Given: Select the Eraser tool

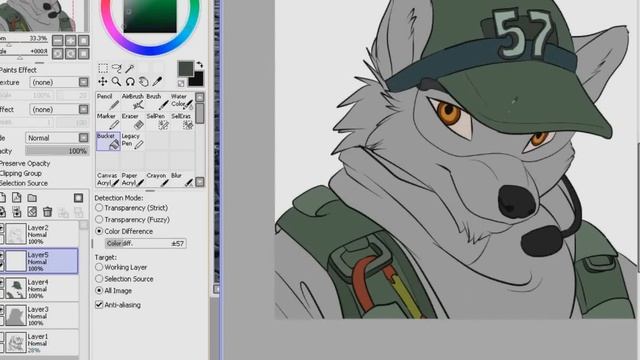Looking at the screenshot, I should coord(133,121).
